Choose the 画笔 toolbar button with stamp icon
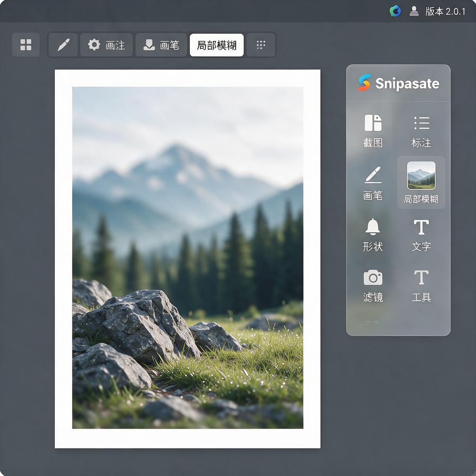 click(161, 45)
